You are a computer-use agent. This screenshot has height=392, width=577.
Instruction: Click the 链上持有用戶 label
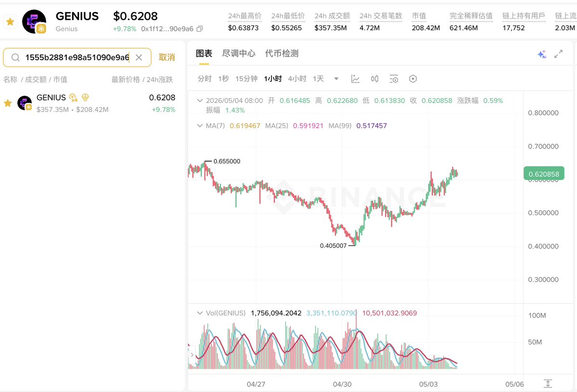tap(524, 16)
